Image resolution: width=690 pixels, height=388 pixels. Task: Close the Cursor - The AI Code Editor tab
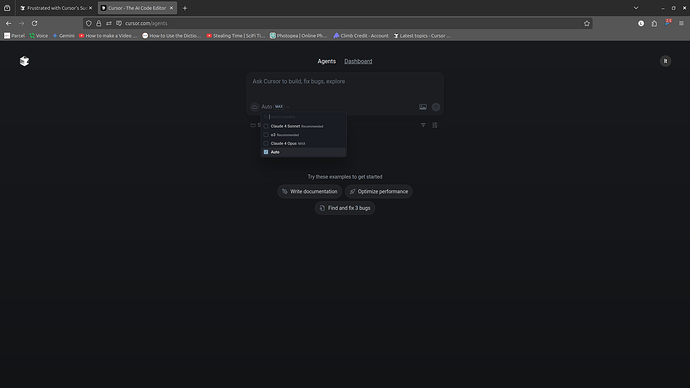tap(171, 8)
